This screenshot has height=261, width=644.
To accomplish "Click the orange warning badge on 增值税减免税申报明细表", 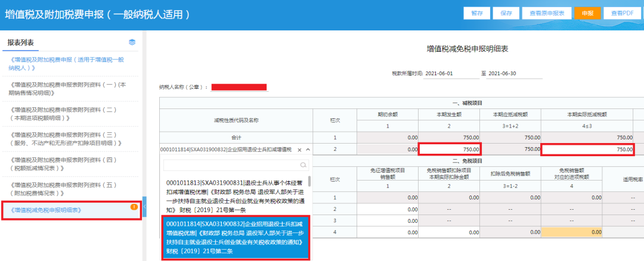I will pyautogui.click(x=134, y=207).
